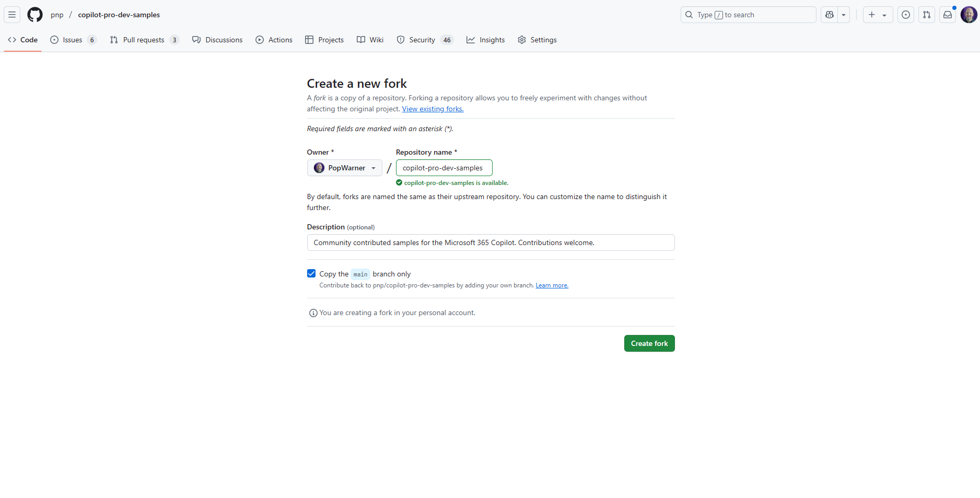The width and height of the screenshot is (980, 498).
Task: Go to GitHub homepage via Octocat logo
Action: pos(35,15)
